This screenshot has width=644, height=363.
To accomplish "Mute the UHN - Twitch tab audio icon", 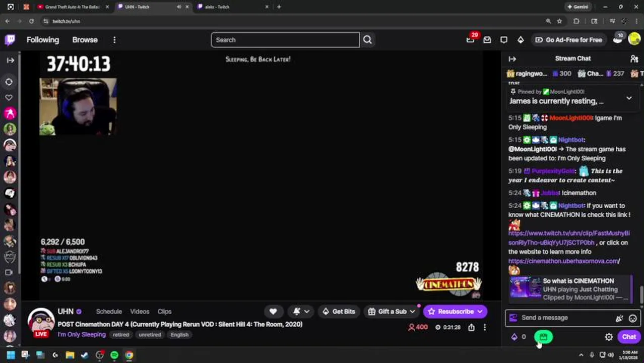I will (x=179, y=7).
